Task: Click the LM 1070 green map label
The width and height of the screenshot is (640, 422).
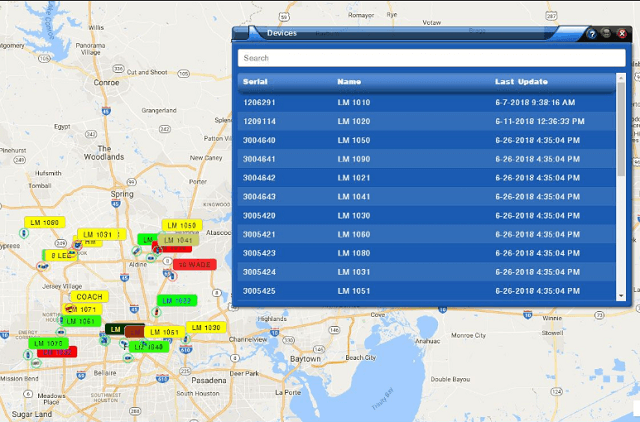Action: [x=49, y=343]
